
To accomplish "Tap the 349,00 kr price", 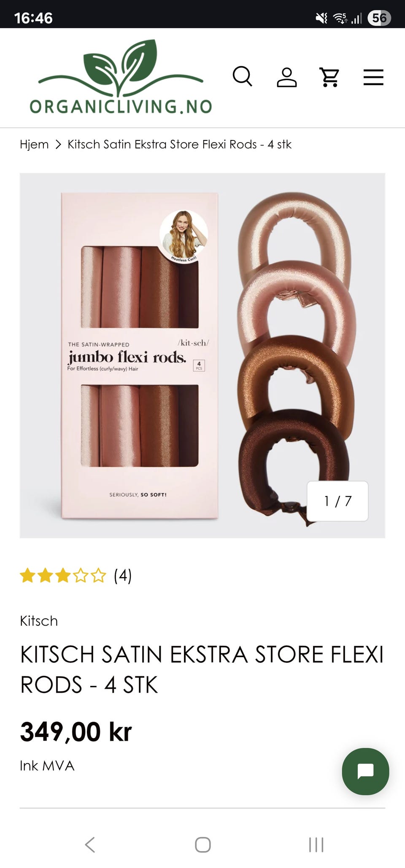I will tap(76, 731).
